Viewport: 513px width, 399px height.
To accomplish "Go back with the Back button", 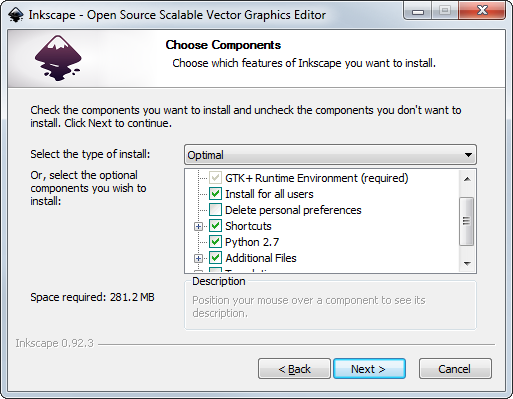I will [x=294, y=369].
